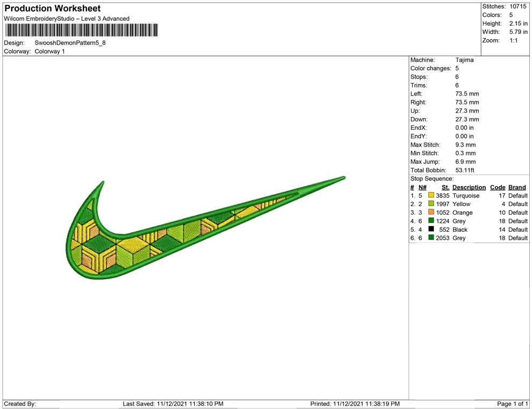This screenshot has width=532, height=409.
Task: Click stitch count '1224' in stop row 4
Action: [x=442, y=221]
